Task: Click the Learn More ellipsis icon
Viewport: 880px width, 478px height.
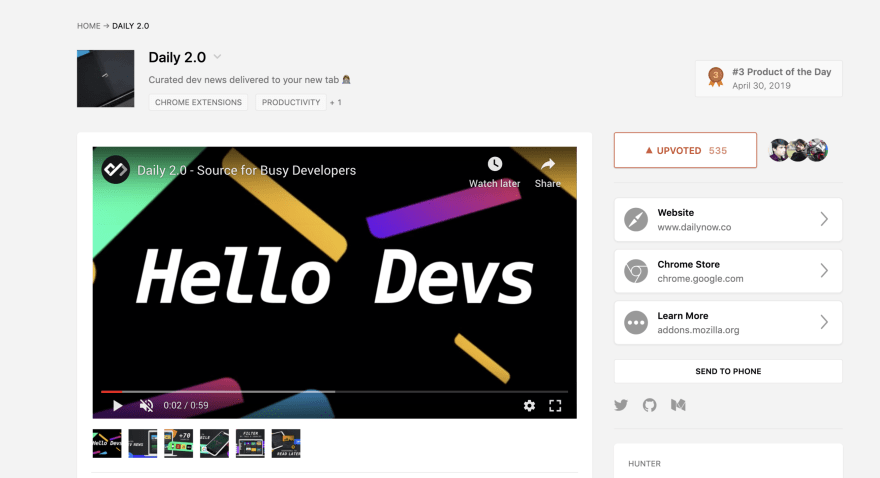Action: click(636, 323)
